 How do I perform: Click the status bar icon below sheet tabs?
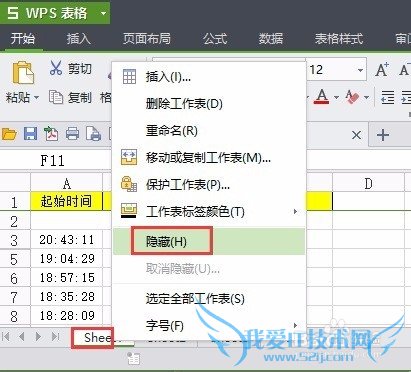click(133, 359)
